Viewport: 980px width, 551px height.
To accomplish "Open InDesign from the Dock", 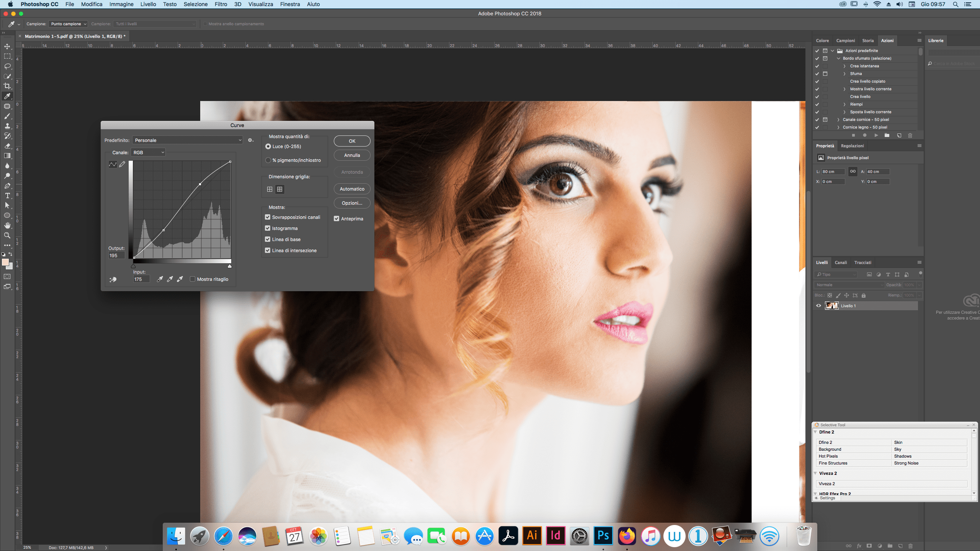I will pos(555,535).
